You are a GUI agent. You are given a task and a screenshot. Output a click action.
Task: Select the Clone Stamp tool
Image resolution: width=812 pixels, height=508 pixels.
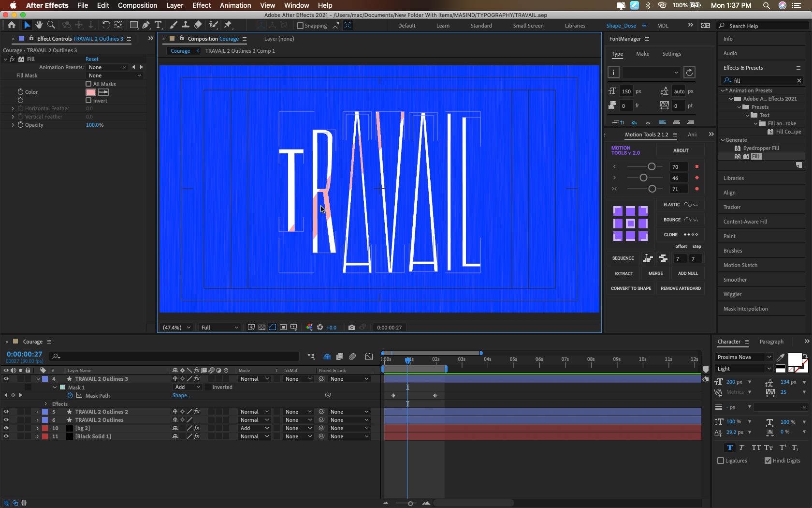click(x=185, y=25)
